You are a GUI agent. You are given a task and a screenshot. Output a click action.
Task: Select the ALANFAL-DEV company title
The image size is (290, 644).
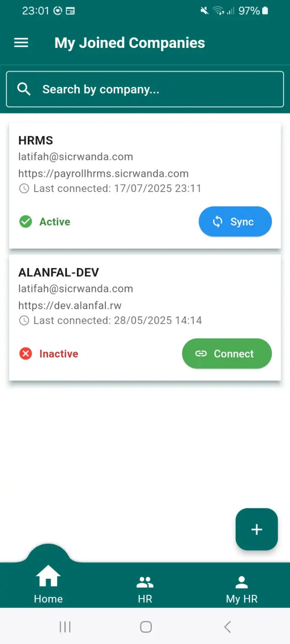pyautogui.click(x=58, y=272)
